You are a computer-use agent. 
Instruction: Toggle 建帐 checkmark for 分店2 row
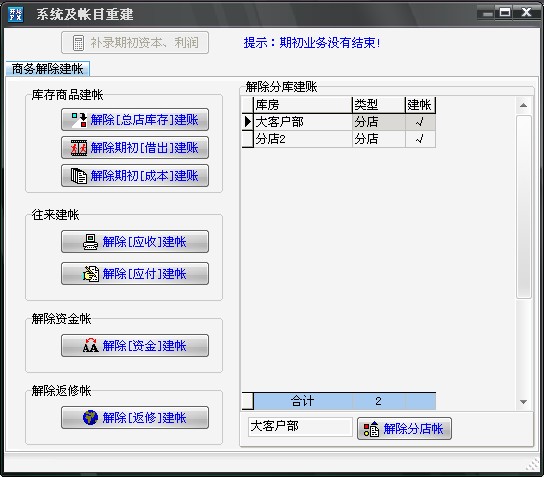(x=420, y=139)
